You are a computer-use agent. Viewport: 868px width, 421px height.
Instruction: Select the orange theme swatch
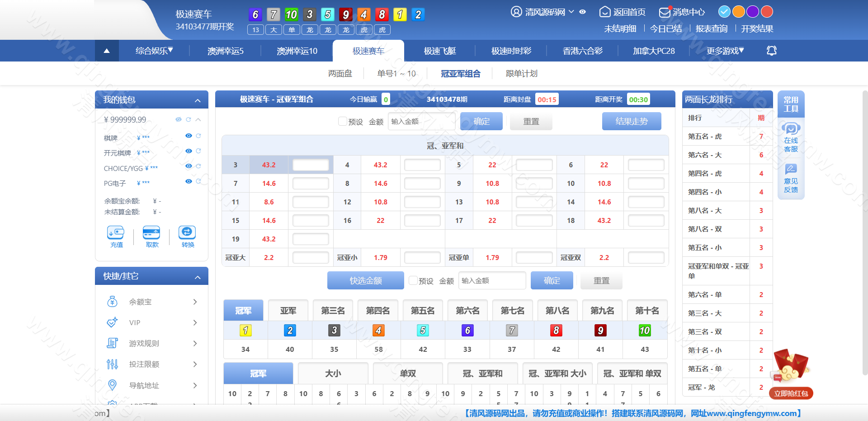(x=739, y=11)
